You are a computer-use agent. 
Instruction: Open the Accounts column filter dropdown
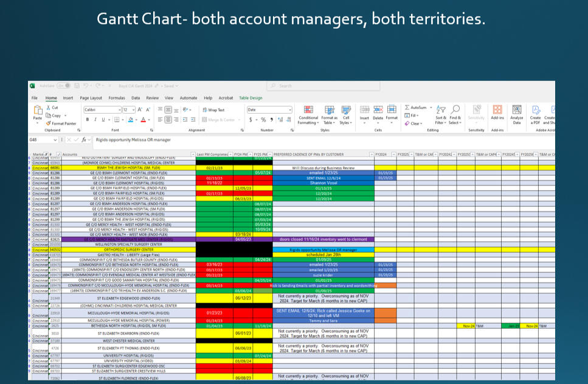[193, 155]
